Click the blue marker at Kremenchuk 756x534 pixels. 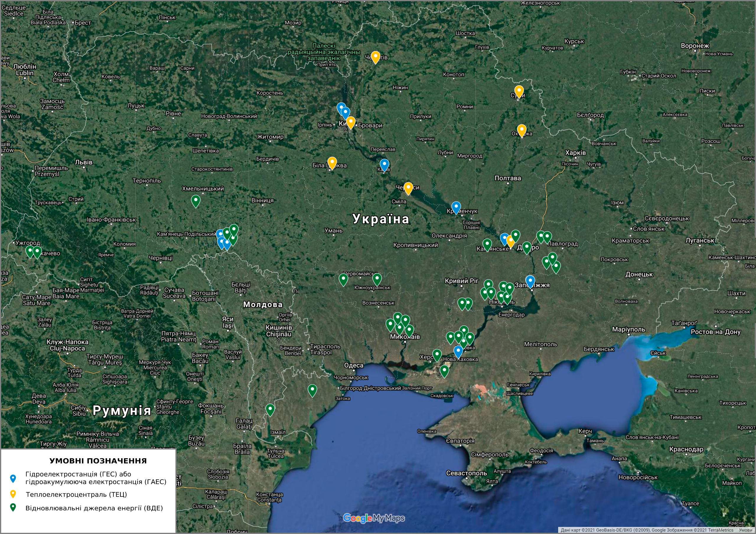coord(456,208)
